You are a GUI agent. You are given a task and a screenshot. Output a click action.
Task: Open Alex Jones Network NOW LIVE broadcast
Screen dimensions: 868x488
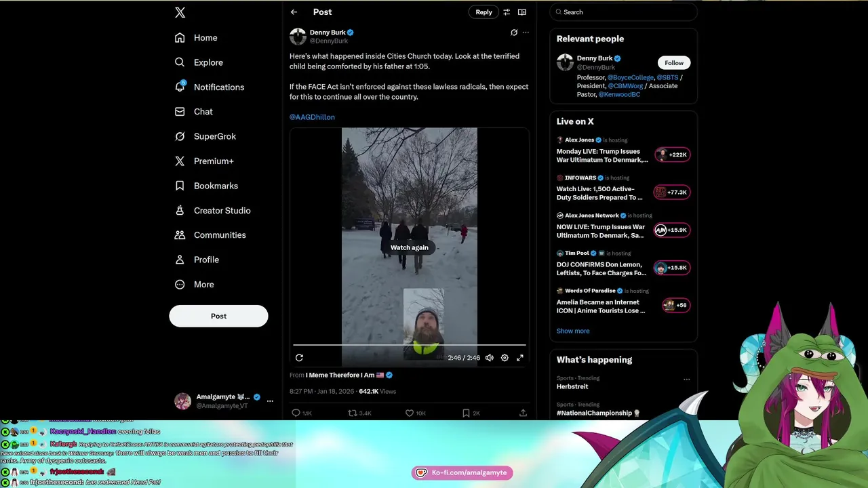click(x=623, y=226)
